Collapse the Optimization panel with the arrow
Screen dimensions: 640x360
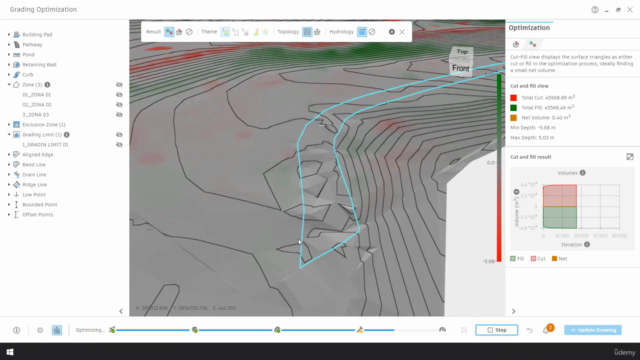coord(513,311)
